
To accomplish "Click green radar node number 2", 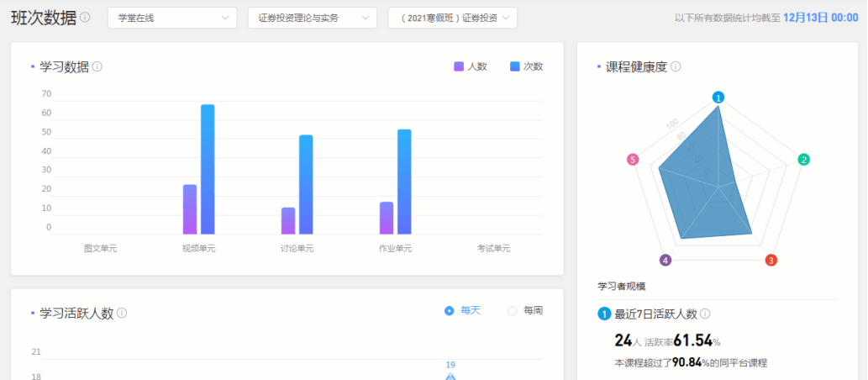I will click(x=803, y=160).
